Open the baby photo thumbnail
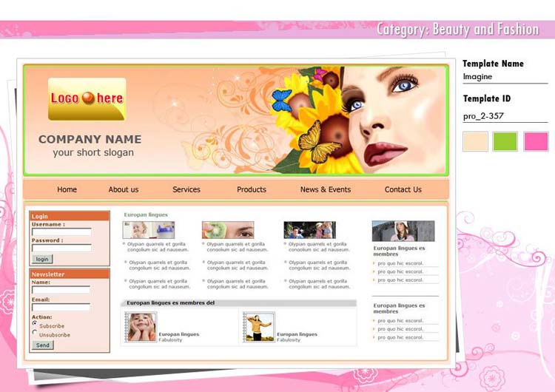Viewport: 555px width, 392px height. coord(148,230)
